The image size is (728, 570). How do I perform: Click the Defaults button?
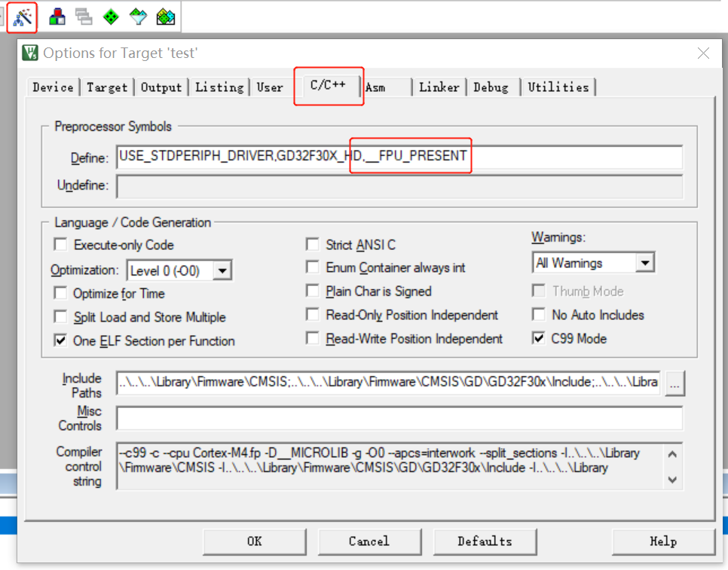(x=485, y=541)
